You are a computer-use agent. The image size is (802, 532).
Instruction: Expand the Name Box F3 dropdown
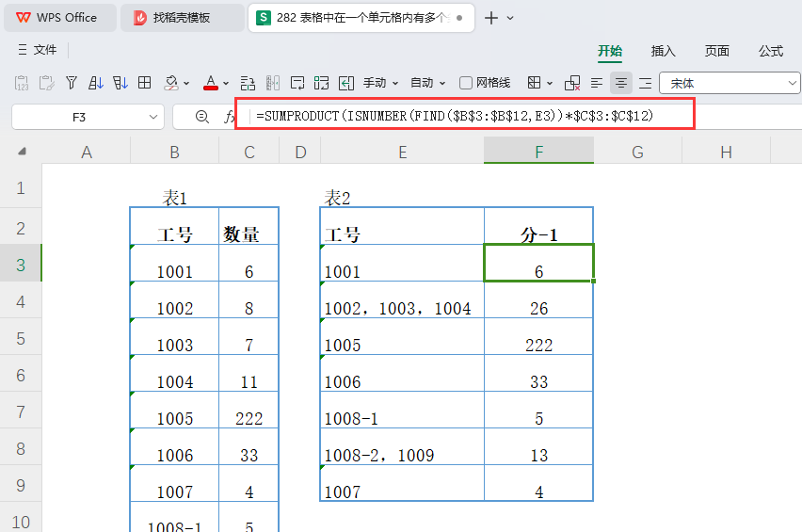pos(152,117)
